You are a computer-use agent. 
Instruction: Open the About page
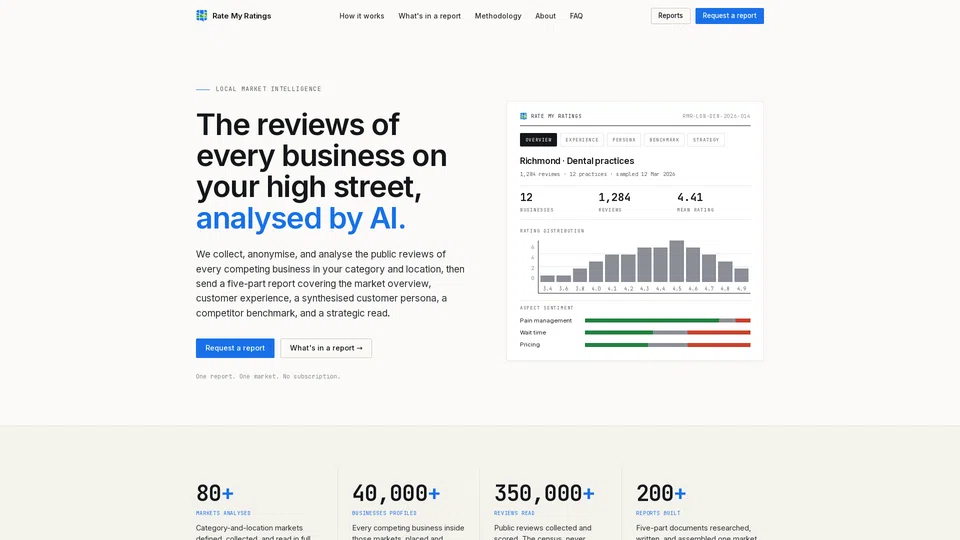(546, 16)
